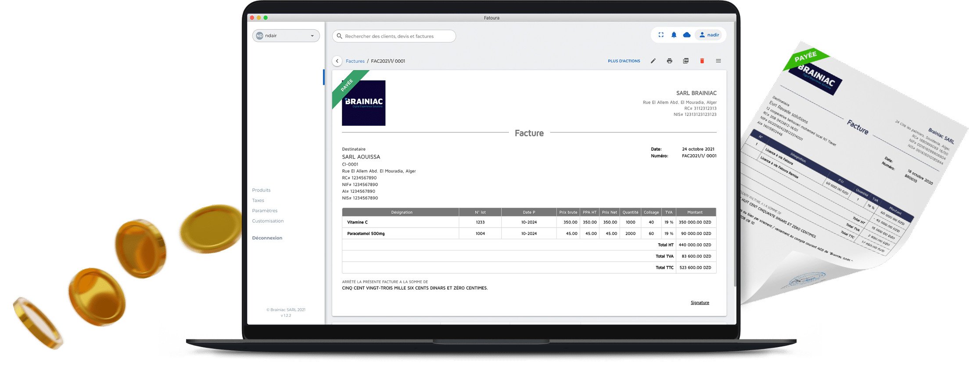Open Produits in the sidebar
This screenshot has height=369, width=980.
[x=261, y=190]
